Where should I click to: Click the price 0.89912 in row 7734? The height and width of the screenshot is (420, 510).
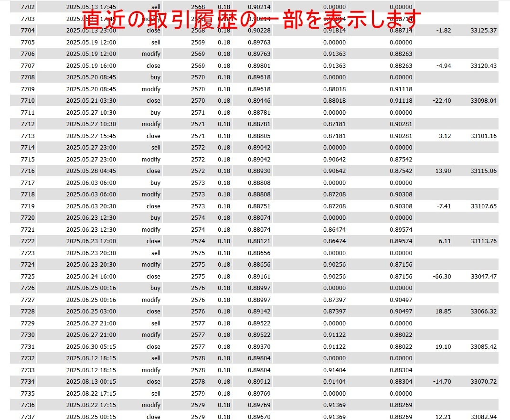pos(261,381)
